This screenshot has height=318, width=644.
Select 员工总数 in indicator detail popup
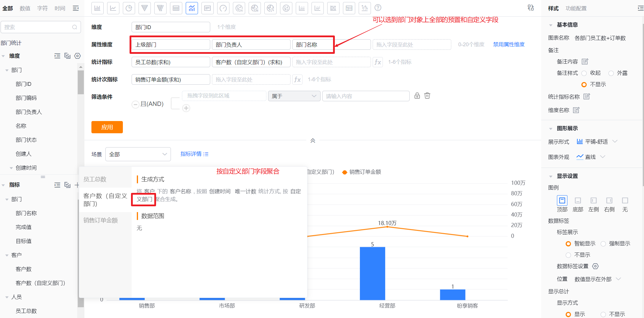point(105,179)
